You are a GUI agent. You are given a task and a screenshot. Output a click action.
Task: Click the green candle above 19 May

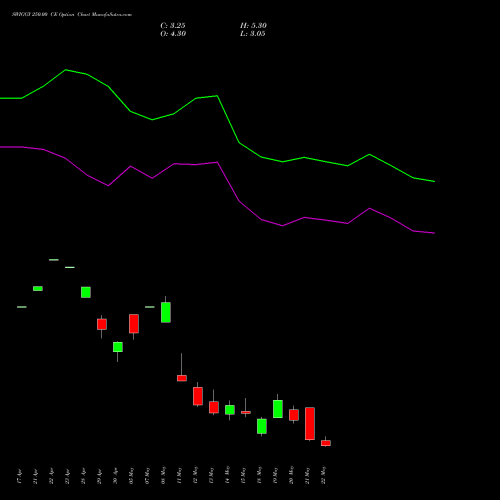tap(278, 409)
